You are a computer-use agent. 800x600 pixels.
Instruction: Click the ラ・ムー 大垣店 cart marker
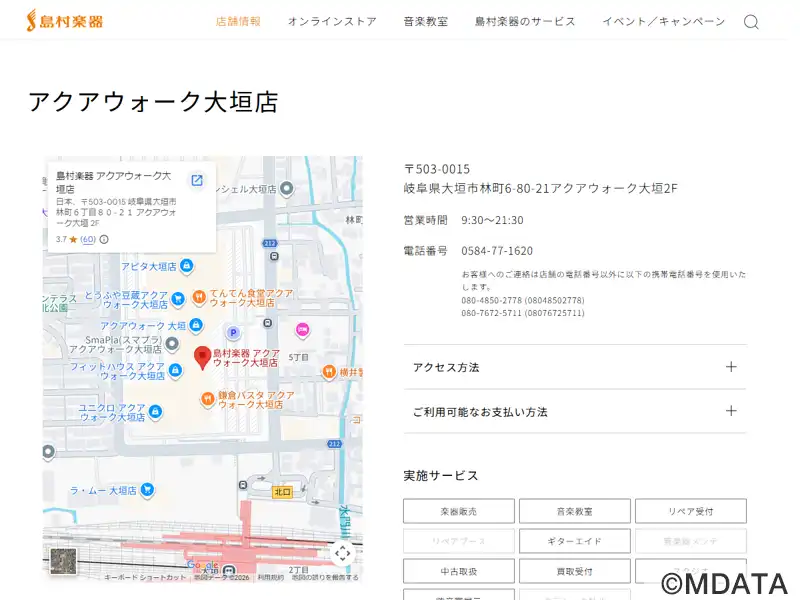pyautogui.click(x=147, y=489)
